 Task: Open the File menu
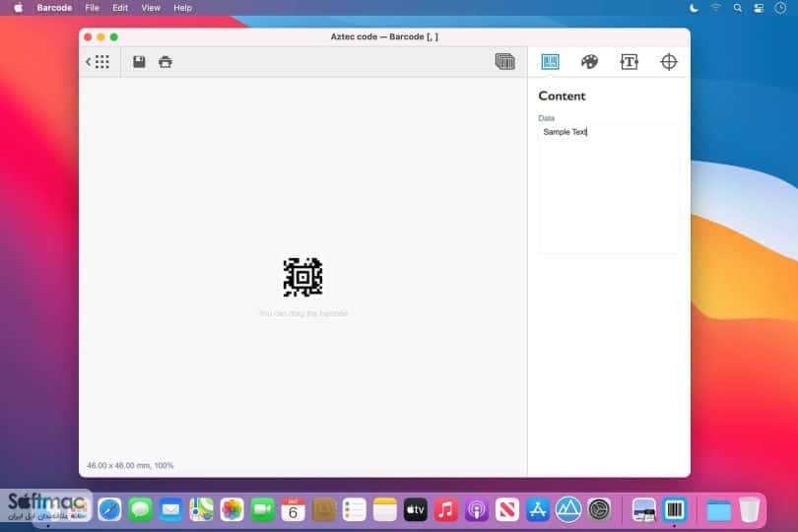pyautogui.click(x=93, y=8)
